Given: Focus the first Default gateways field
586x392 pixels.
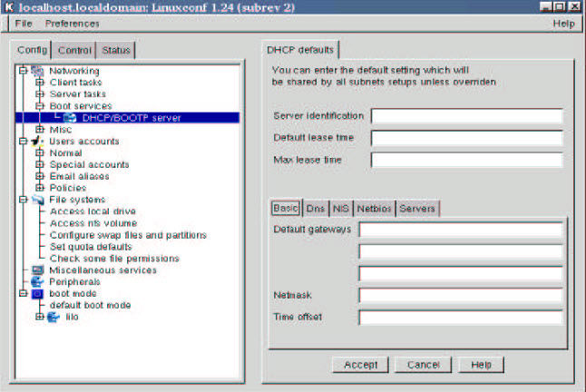Looking at the screenshot, I should [x=461, y=230].
